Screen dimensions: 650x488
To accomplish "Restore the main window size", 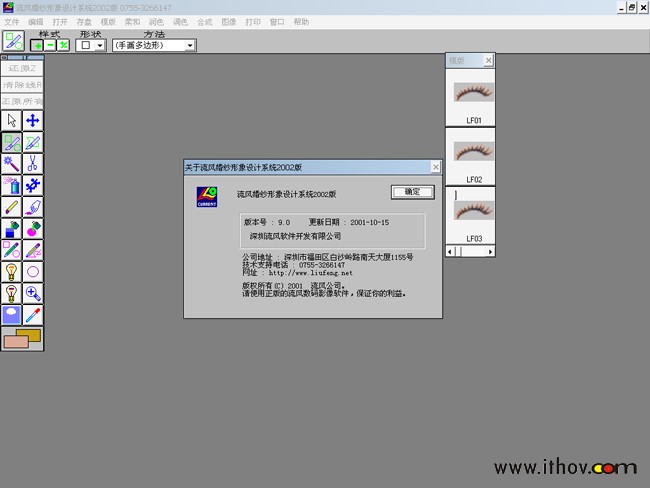I will click(632, 7).
